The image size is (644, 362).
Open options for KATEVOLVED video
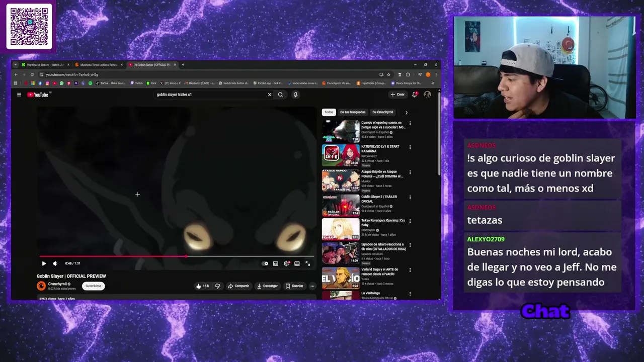point(410,147)
